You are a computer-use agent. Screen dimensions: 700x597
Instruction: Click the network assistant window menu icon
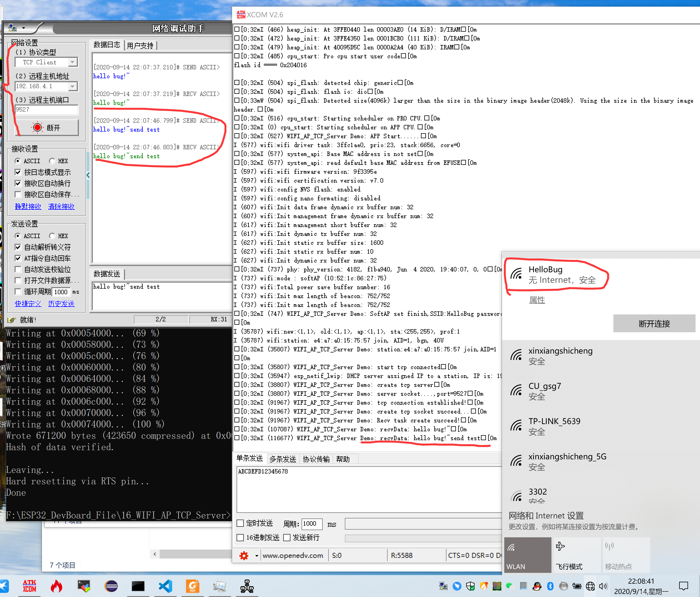coord(12,28)
